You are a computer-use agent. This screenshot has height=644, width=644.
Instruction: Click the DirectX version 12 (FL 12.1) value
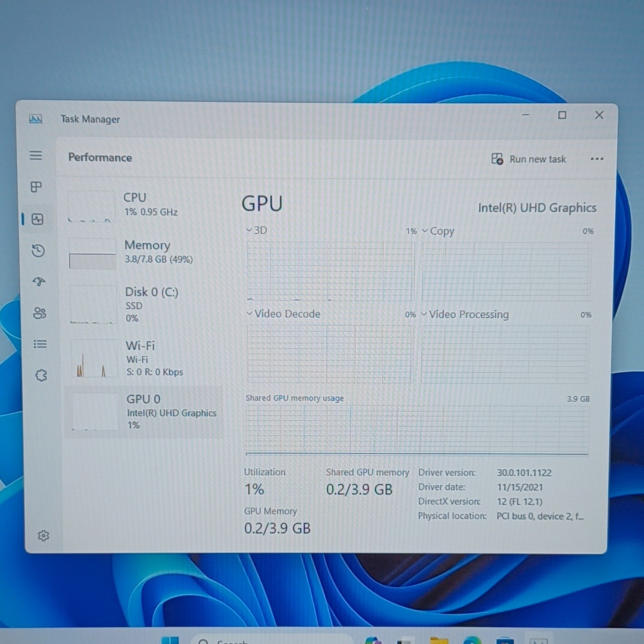click(x=519, y=501)
